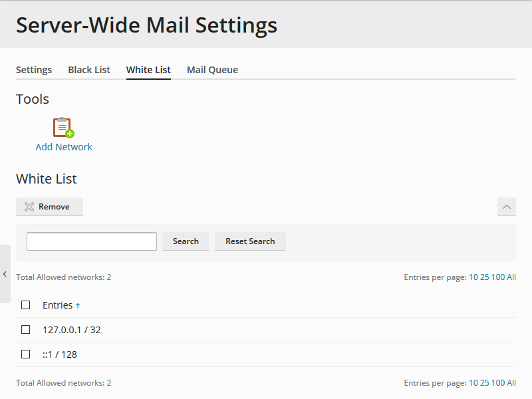This screenshot has height=399, width=532.
Task: Sort by the Entries column header
Action: point(57,305)
